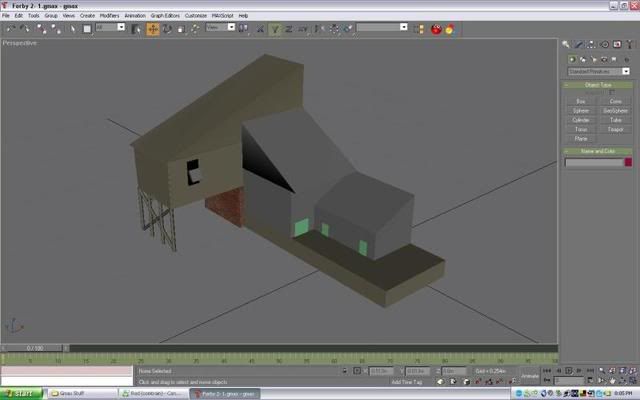Click the Use Pivot Point Center icon
Screen dimensions: 640x400
coord(244,29)
